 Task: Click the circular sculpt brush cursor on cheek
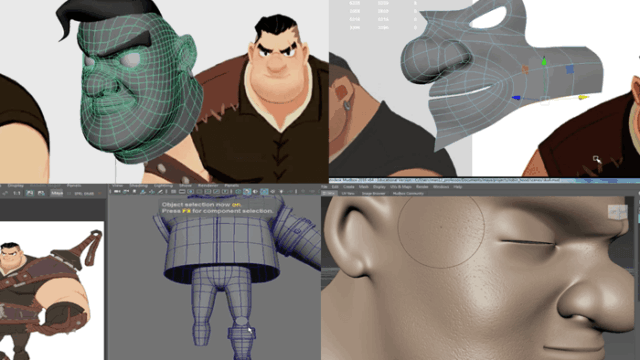click(x=441, y=232)
